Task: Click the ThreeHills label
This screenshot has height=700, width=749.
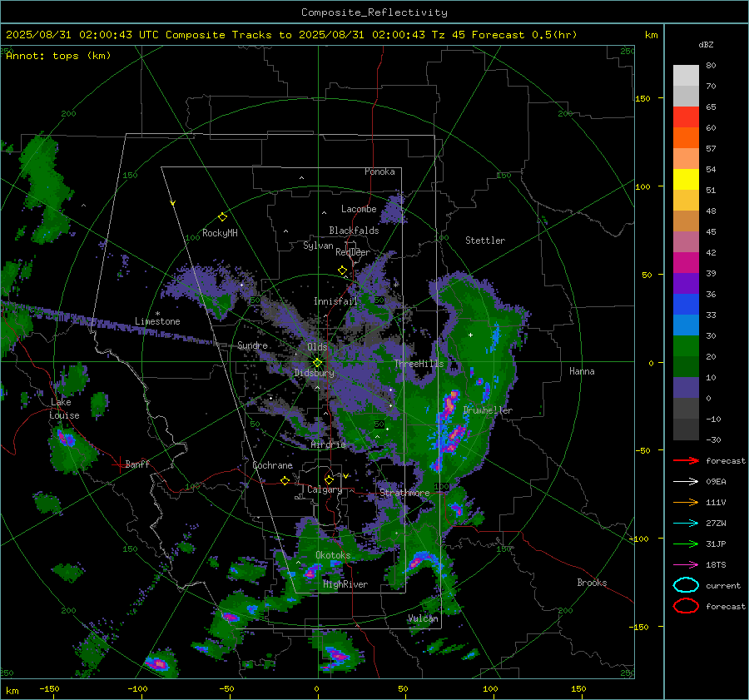Action: 419,364
